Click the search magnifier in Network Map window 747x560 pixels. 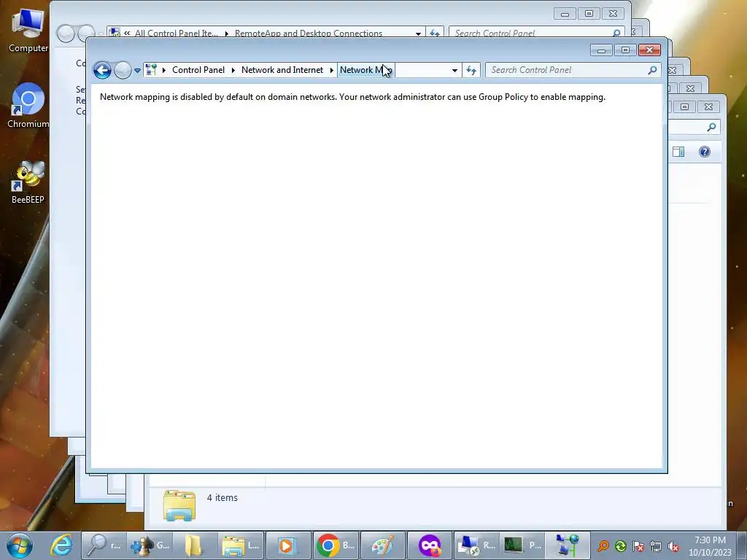[x=652, y=70]
